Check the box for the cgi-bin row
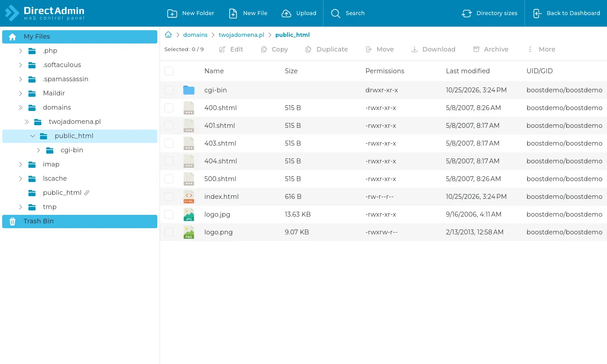The image size is (607, 364). (169, 90)
